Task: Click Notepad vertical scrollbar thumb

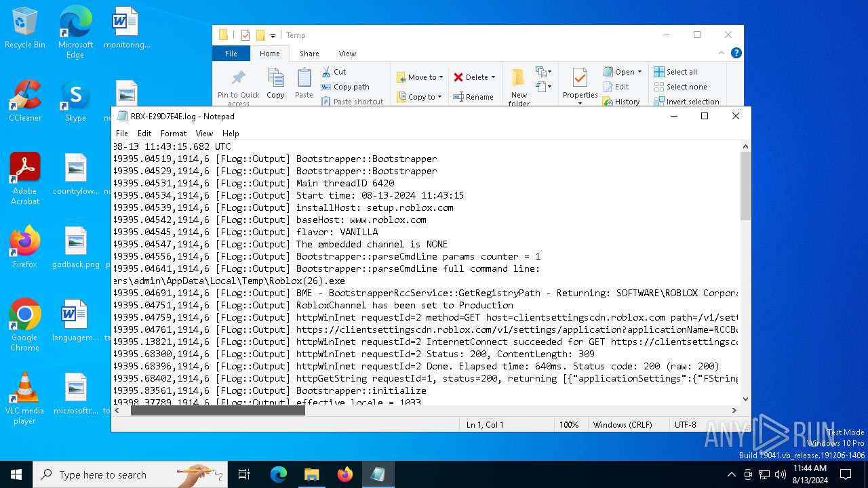Action: click(x=745, y=186)
